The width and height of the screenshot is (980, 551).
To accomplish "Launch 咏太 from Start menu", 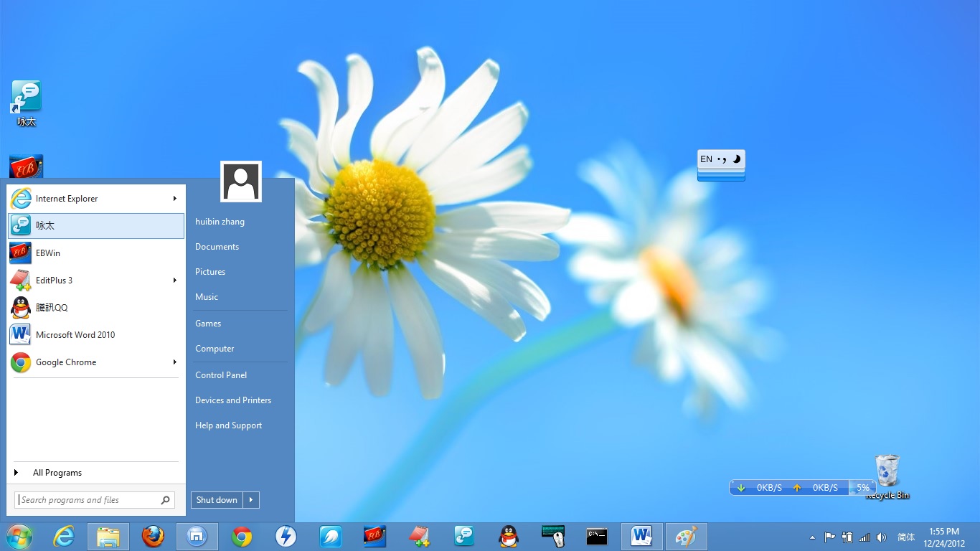I will (96, 226).
